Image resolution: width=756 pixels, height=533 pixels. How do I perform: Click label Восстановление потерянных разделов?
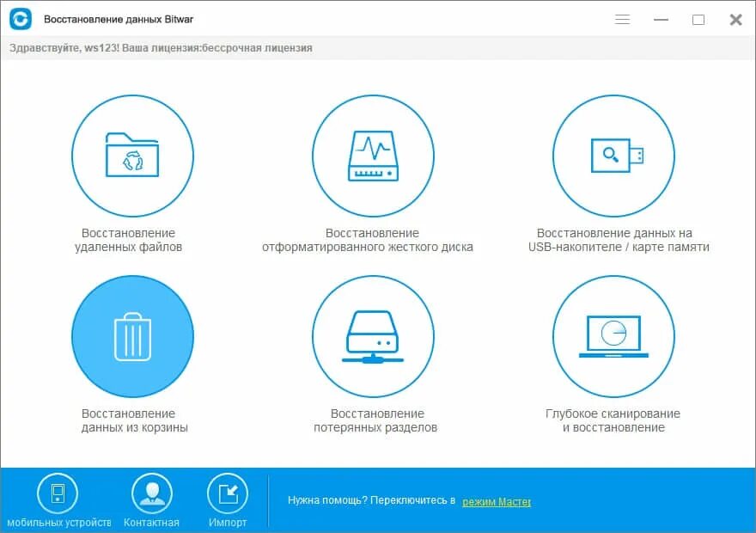(x=375, y=420)
